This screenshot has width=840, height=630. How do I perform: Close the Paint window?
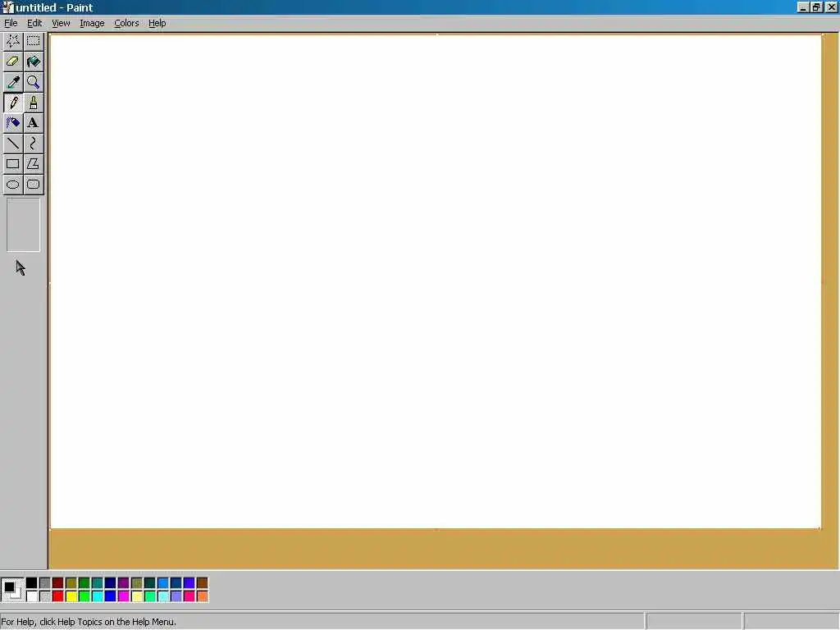(x=832, y=7)
